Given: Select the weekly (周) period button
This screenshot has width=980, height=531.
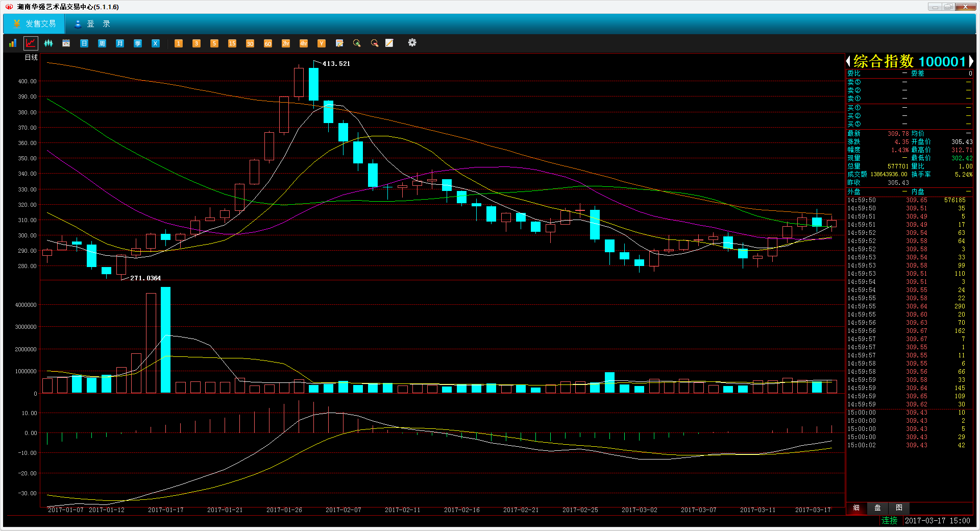Looking at the screenshot, I should point(102,43).
